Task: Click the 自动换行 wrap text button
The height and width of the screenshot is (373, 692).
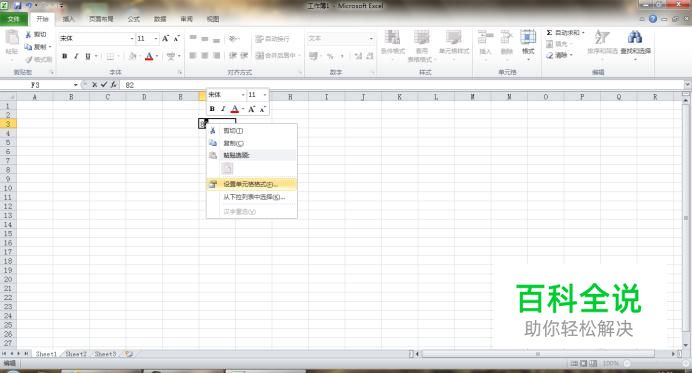Action: pyautogui.click(x=273, y=39)
